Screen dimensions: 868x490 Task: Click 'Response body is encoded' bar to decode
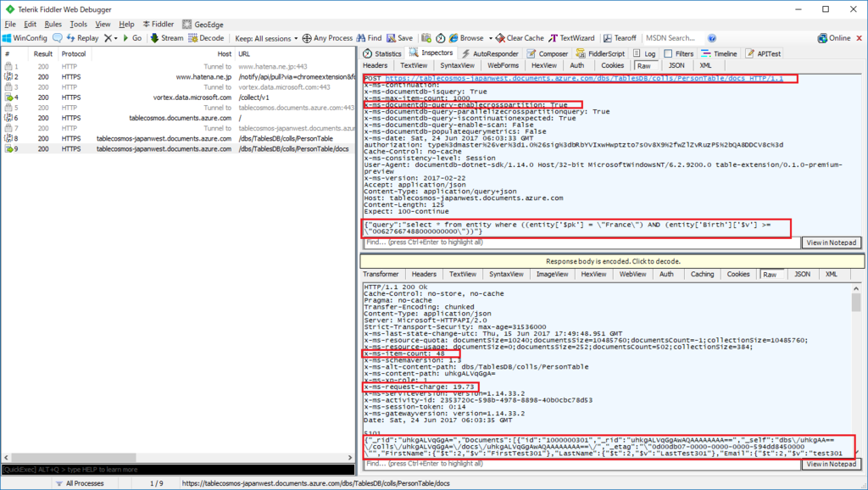tap(612, 261)
